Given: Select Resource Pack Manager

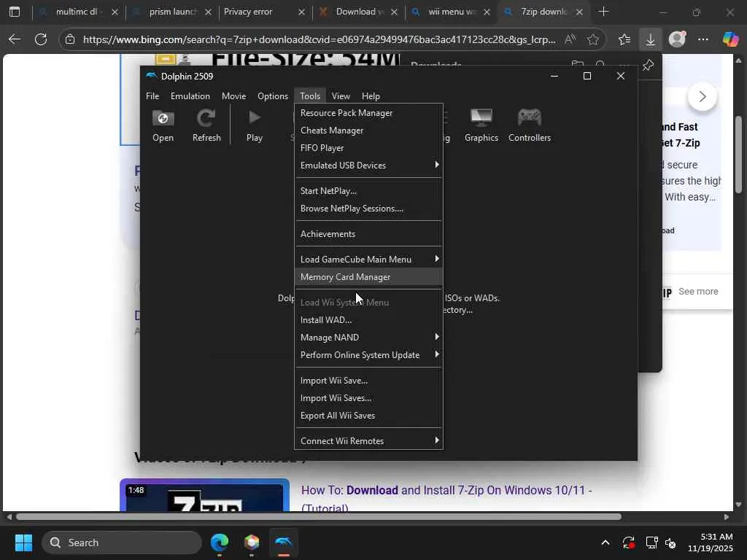Looking at the screenshot, I should point(368,113).
